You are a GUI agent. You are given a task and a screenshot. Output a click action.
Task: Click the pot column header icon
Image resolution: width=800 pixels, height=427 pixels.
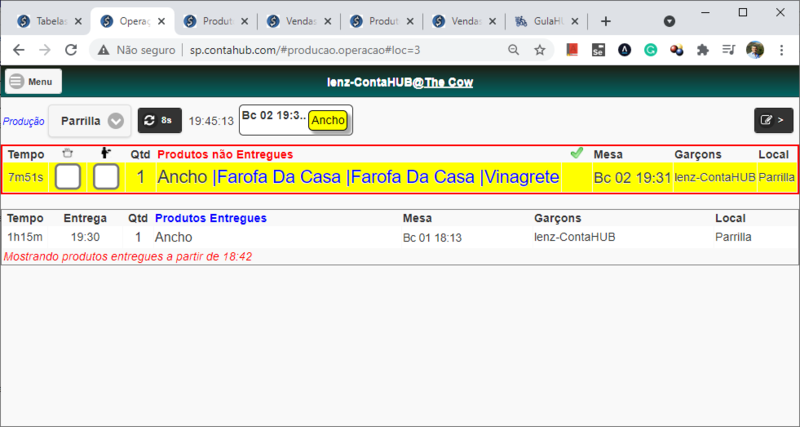click(x=67, y=153)
